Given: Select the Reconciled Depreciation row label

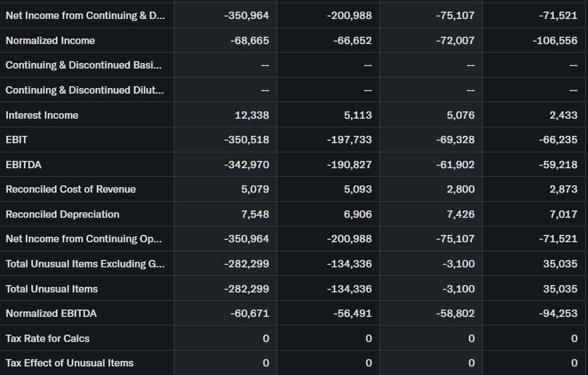Looking at the screenshot, I should click(x=62, y=214).
